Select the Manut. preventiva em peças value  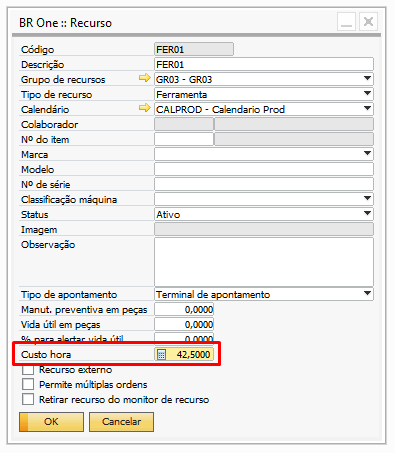[x=184, y=309]
